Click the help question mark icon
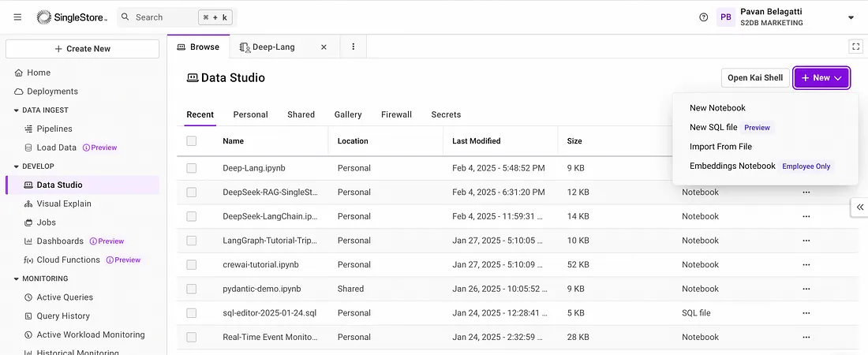This screenshot has width=868, height=355. coord(704,17)
